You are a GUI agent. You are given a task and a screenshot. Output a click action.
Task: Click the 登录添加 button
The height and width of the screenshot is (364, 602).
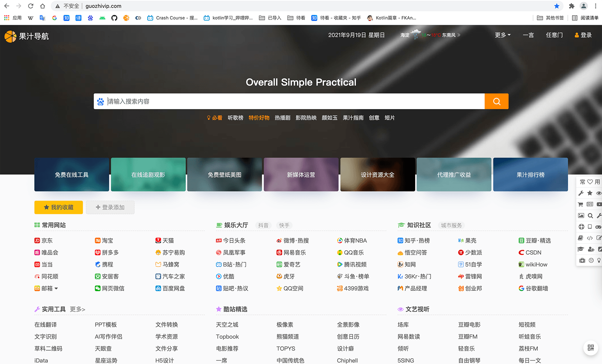coord(110,207)
